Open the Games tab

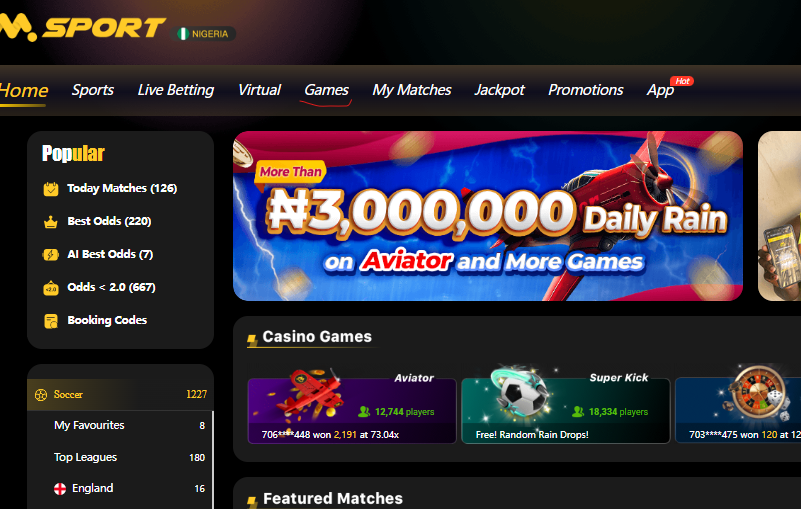[326, 90]
